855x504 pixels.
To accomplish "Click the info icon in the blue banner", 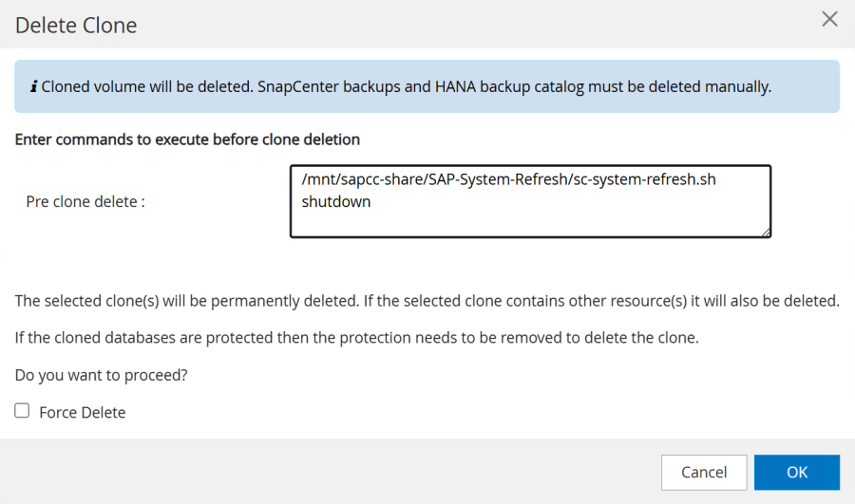I will [x=34, y=86].
